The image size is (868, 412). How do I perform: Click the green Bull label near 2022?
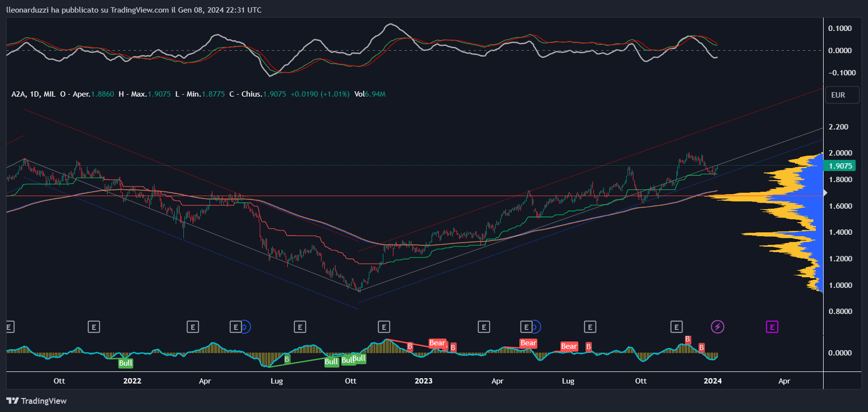click(126, 363)
